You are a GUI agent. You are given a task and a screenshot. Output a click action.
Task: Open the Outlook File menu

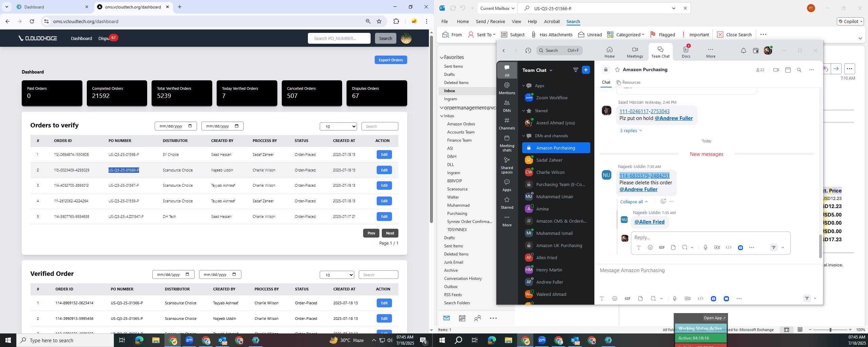click(445, 21)
